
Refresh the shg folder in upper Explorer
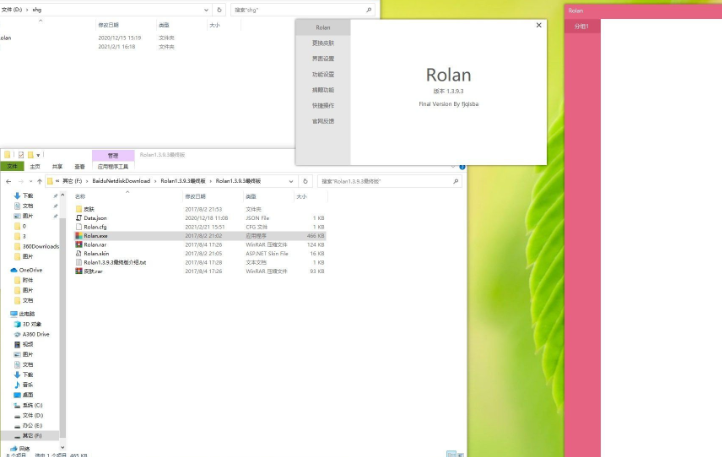(x=219, y=10)
